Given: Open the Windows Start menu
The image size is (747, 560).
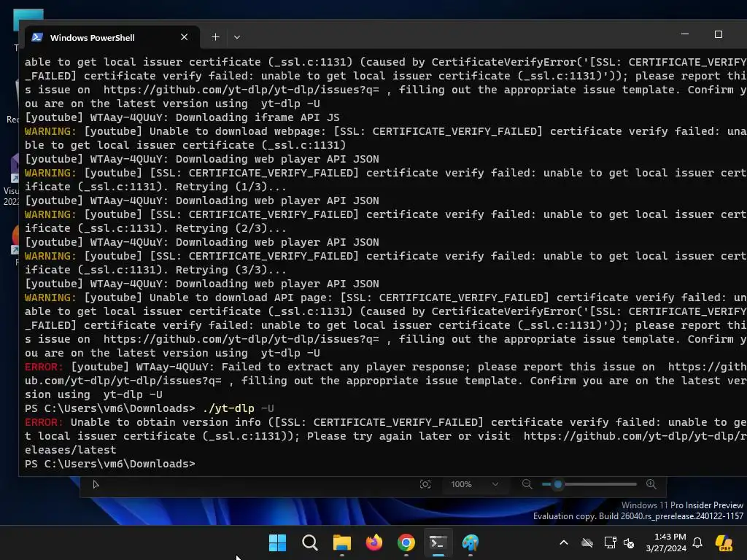Looking at the screenshot, I should [x=278, y=542].
